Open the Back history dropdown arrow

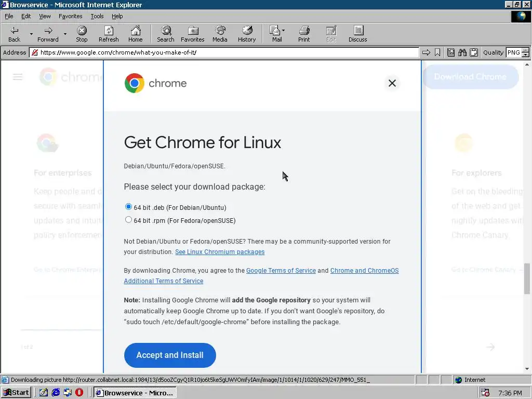tap(31, 34)
